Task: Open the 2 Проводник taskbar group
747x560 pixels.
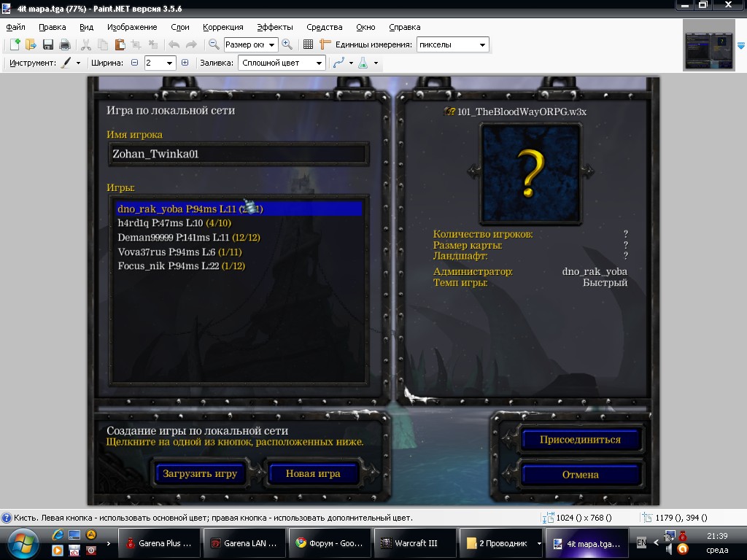Action: pyautogui.click(x=501, y=543)
